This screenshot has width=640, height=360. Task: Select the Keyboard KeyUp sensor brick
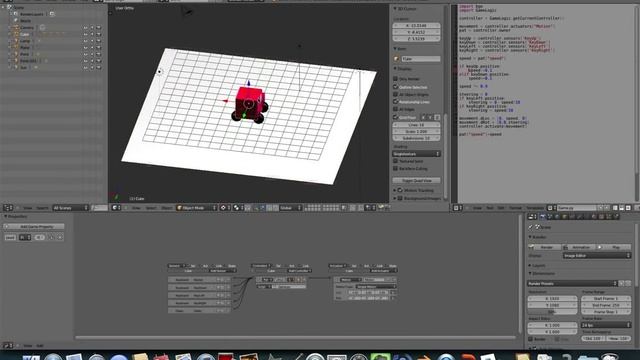[x=199, y=280]
